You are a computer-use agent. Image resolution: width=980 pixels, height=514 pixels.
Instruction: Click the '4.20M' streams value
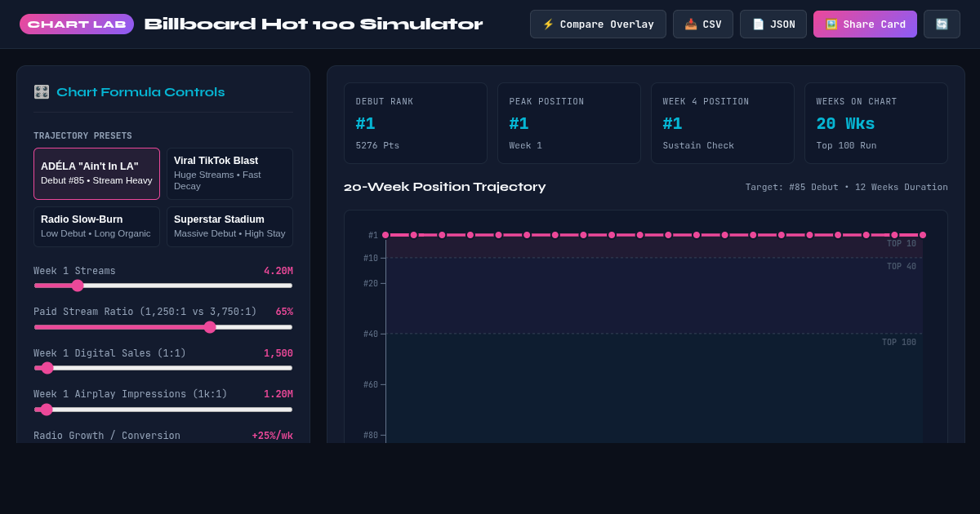[x=278, y=271]
